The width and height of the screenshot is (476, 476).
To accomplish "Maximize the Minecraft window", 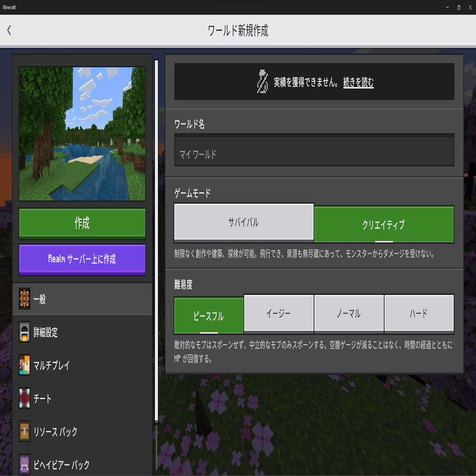I will 458,7.
